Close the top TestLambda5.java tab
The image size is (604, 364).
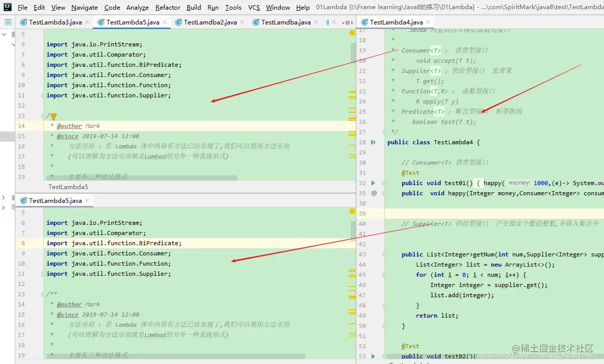(165, 22)
